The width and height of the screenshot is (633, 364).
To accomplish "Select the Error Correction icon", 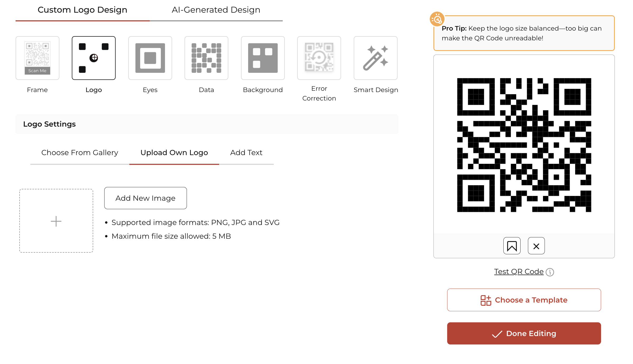I will coord(319,58).
